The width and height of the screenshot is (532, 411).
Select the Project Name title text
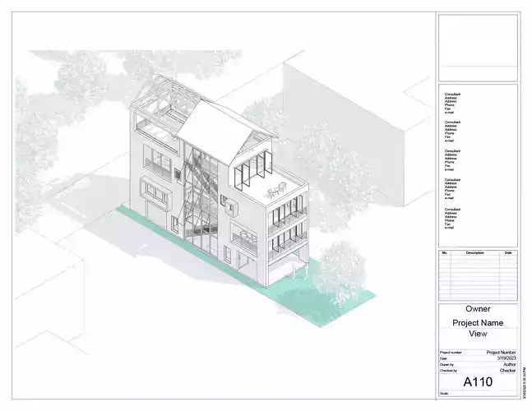(x=478, y=323)
